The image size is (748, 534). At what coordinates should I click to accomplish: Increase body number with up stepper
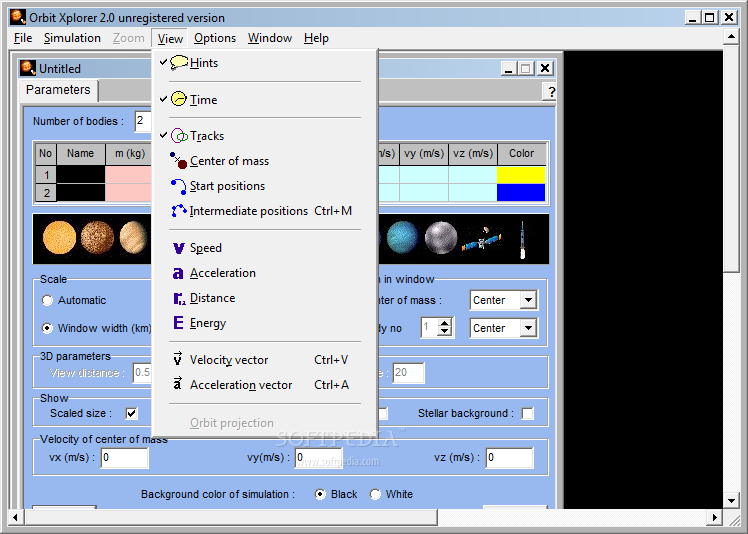tap(445, 323)
